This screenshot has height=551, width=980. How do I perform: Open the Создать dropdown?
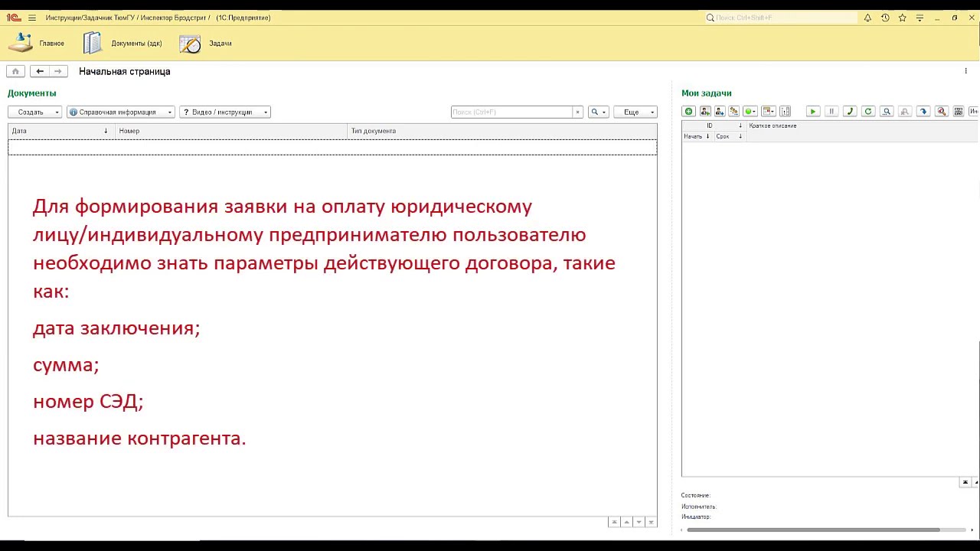click(x=35, y=112)
